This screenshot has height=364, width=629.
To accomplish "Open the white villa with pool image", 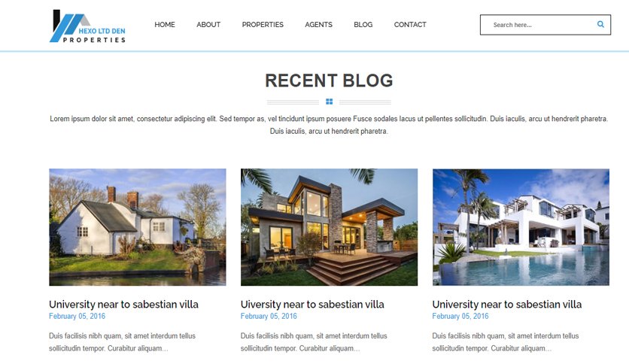I will 521,227.
